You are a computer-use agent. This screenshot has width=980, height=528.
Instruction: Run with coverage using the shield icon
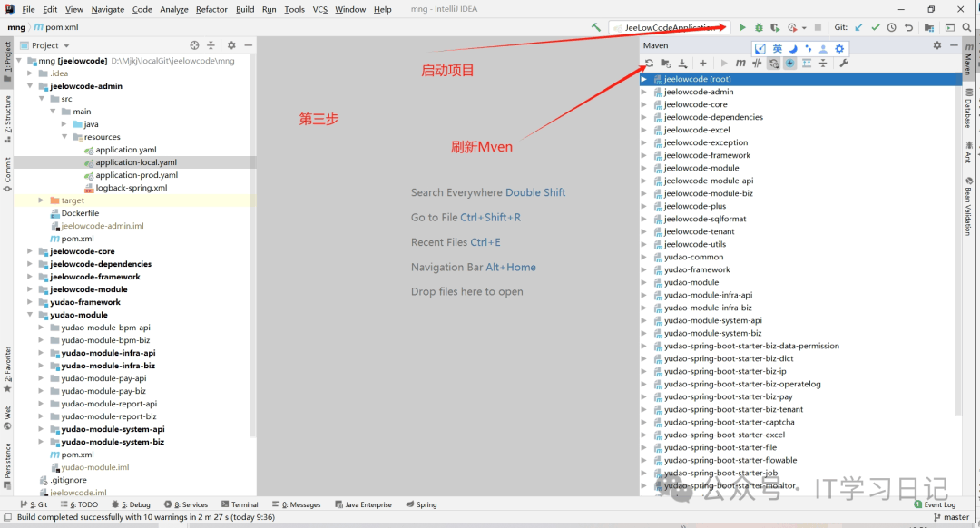coord(775,27)
